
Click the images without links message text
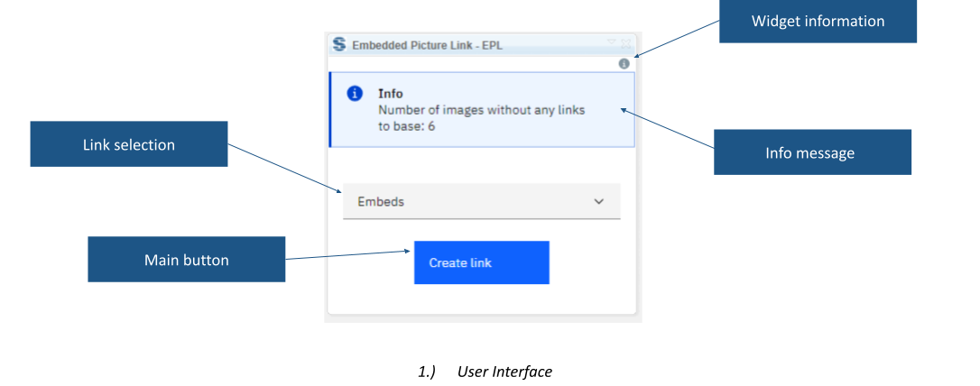(x=481, y=118)
